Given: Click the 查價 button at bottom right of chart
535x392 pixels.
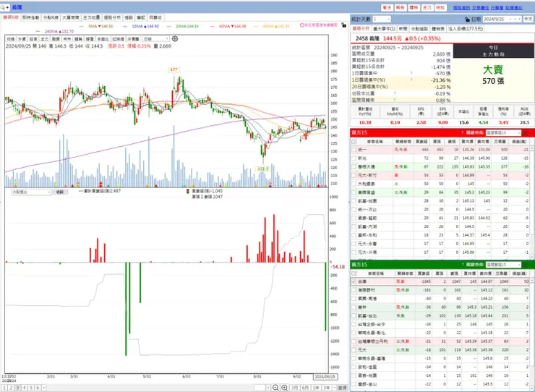Looking at the screenshot, I should tap(342, 388).
